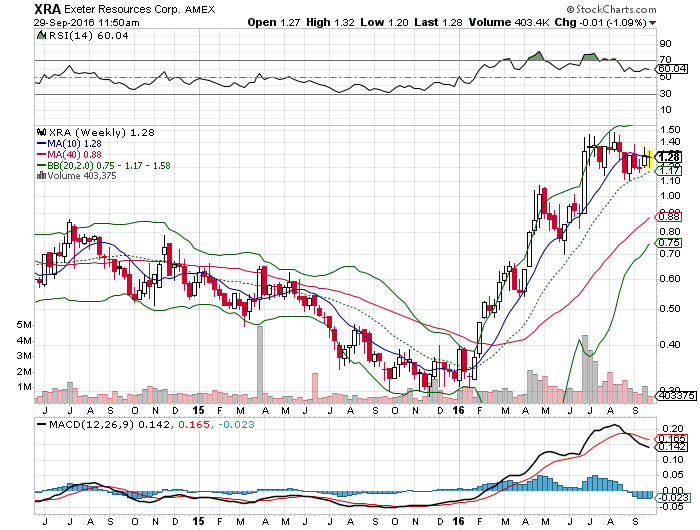The image size is (700, 530).
Task: Click the Volume legend bars icon
Action: [39, 176]
